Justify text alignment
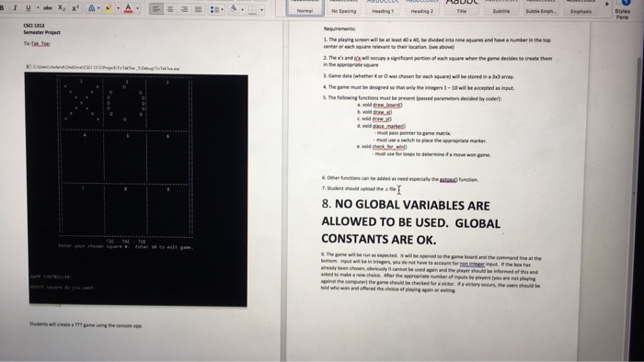This screenshot has height=362, width=644. pyautogui.click(x=198, y=8)
